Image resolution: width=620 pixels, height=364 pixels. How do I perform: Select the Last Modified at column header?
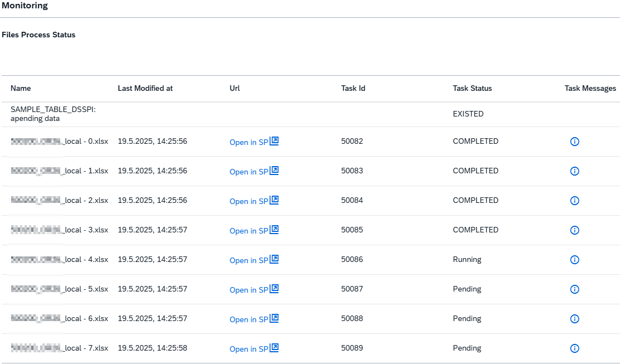pos(145,88)
